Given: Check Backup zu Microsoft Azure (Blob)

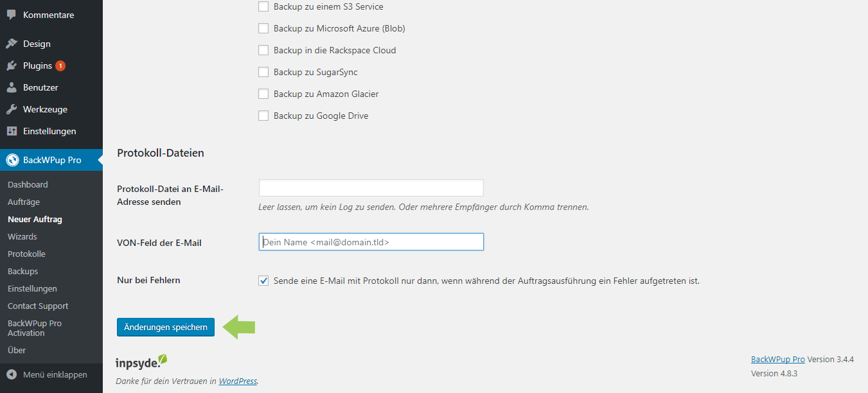Looking at the screenshot, I should [263, 28].
